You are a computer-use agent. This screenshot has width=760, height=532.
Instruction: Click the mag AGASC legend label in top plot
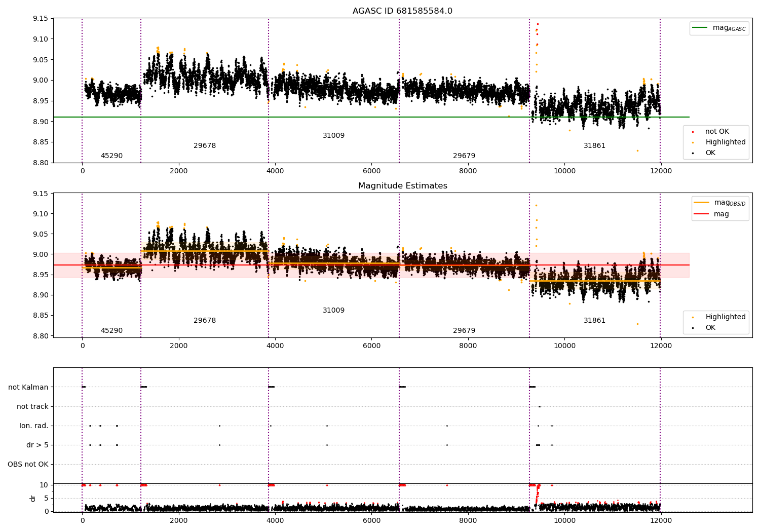[729, 28]
